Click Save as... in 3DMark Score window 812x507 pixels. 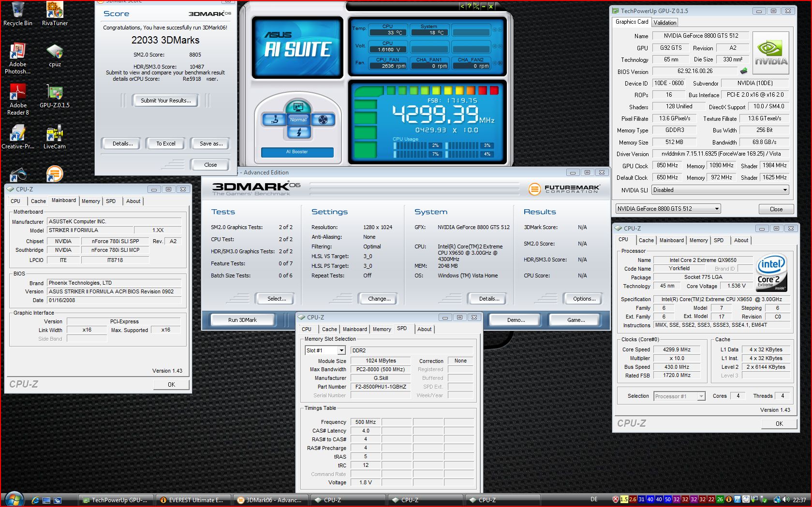pos(211,144)
